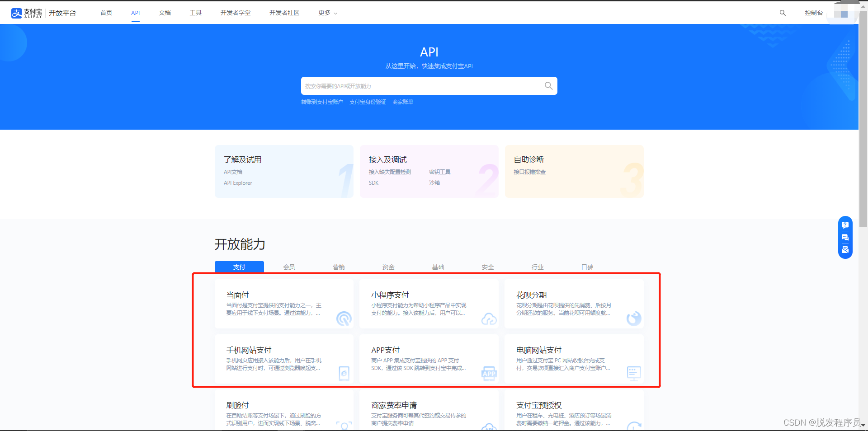Open the help question floating icon

coord(845,225)
